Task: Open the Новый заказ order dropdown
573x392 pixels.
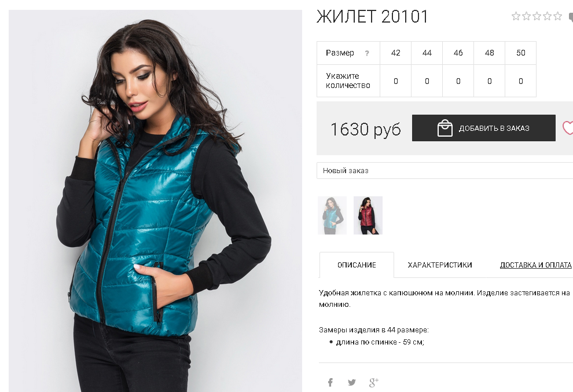Action: pos(445,170)
